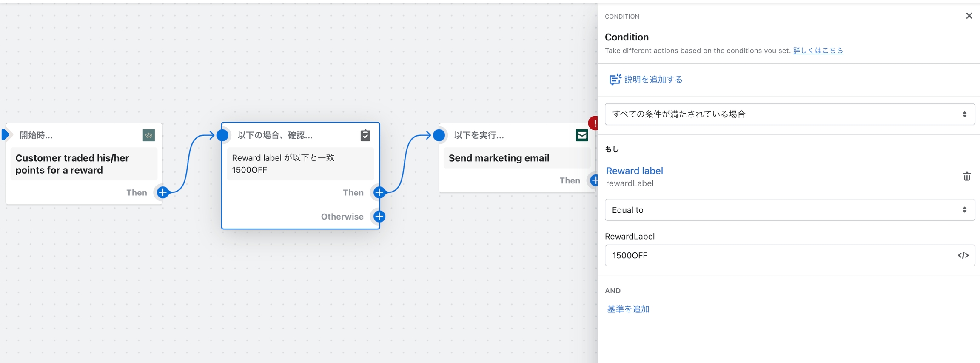Click the 以下の場合、確認... condition header
The height and width of the screenshot is (363, 980).
275,135
